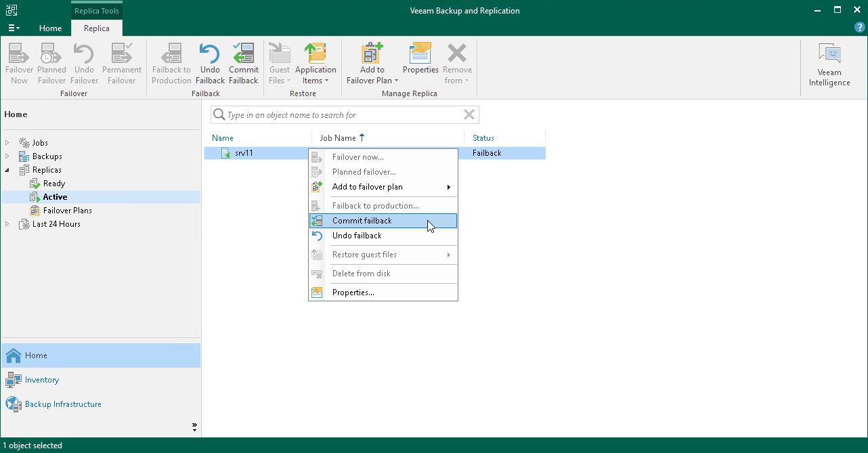868x453 pixels.
Task: Switch to the Home navigation view
Action: (x=100, y=355)
